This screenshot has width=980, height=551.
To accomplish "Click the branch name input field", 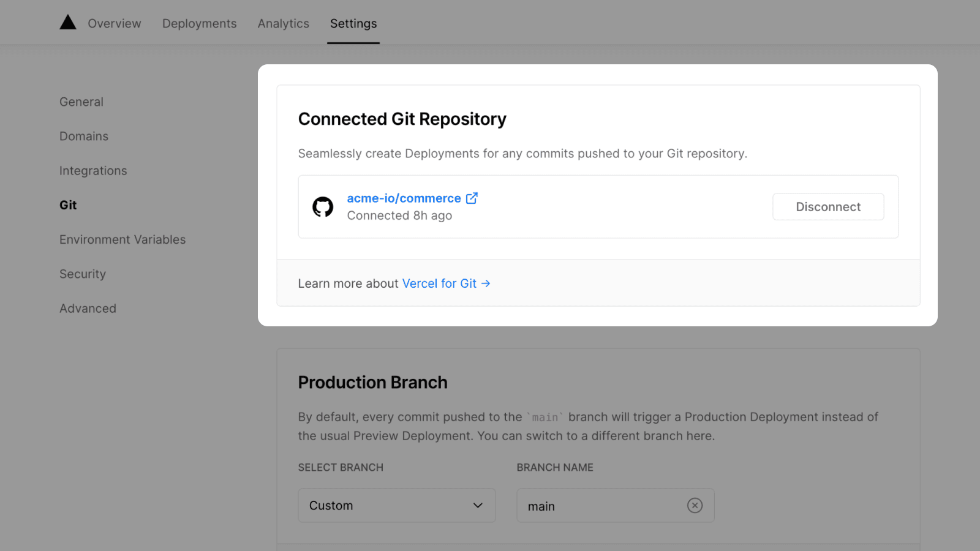I will coord(600,506).
